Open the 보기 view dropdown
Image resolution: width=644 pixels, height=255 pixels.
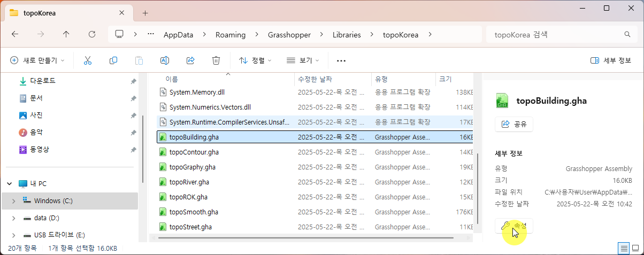303,60
